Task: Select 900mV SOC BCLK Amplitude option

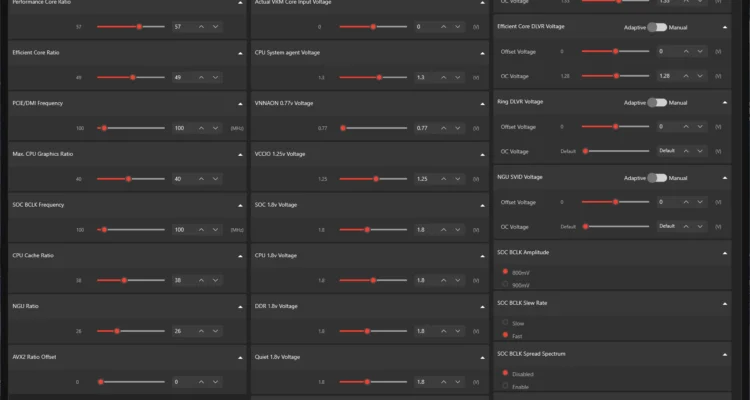Action: (x=505, y=284)
